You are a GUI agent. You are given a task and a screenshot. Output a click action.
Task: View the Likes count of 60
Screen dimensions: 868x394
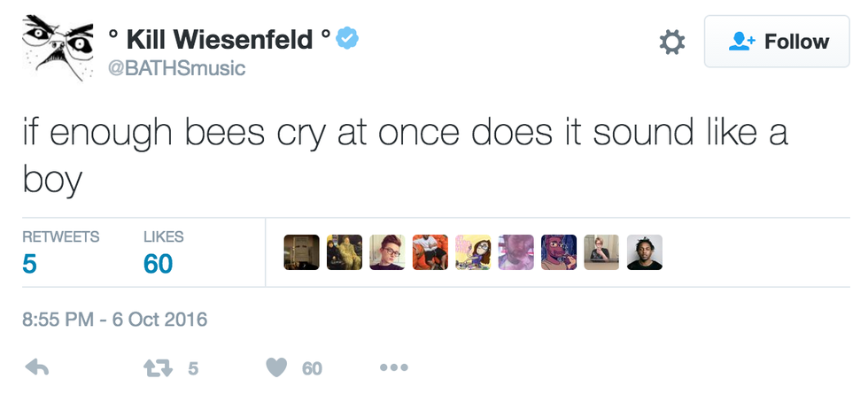pos(158,264)
